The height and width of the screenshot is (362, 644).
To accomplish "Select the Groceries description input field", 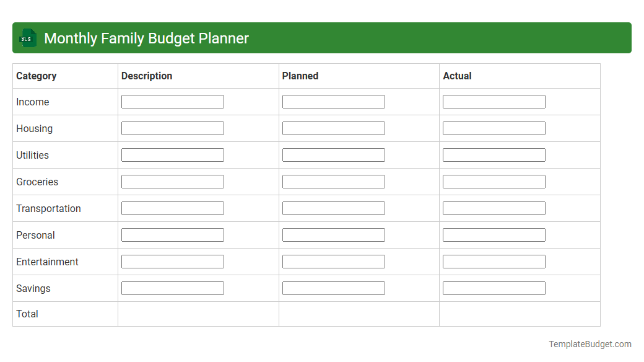I will click(x=172, y=181).
